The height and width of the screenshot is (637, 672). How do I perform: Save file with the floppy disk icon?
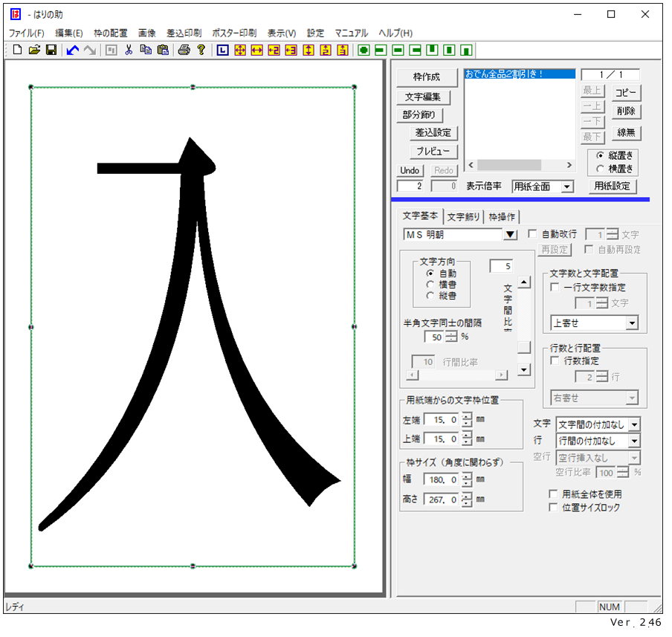51,50
